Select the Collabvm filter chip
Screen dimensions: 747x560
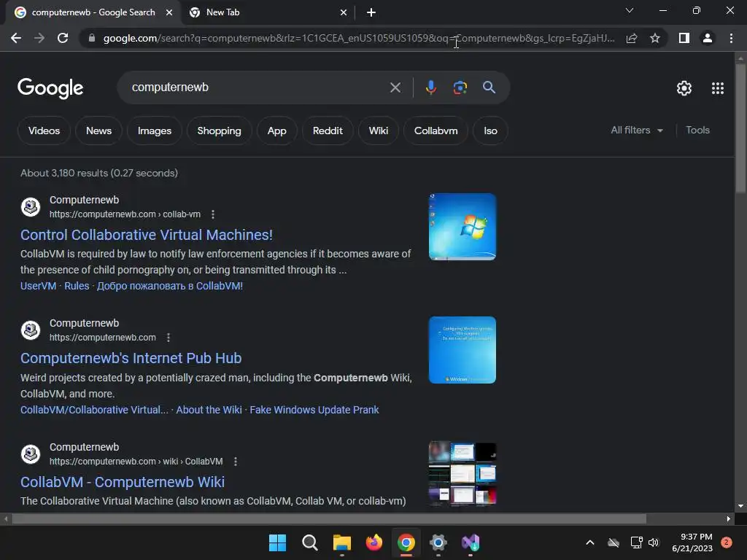coord(436,131)
